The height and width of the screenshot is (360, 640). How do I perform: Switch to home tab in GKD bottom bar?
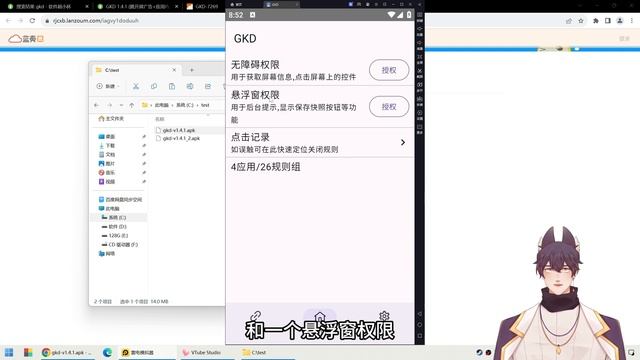320,316
